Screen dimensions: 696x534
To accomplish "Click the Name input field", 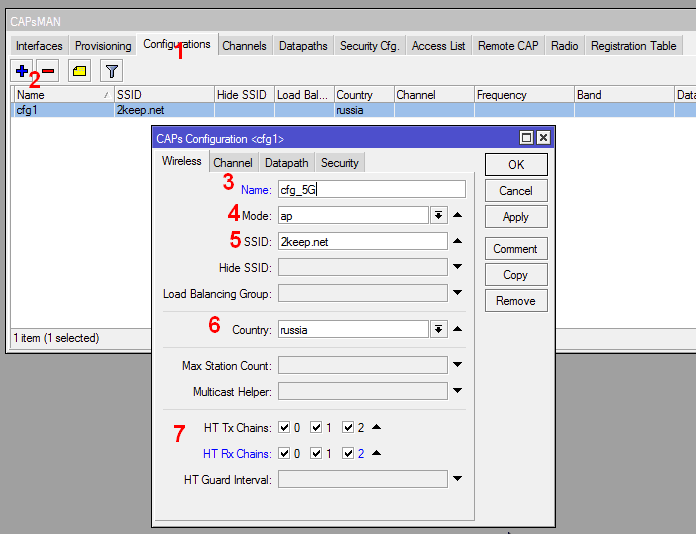I will [371, 189].
